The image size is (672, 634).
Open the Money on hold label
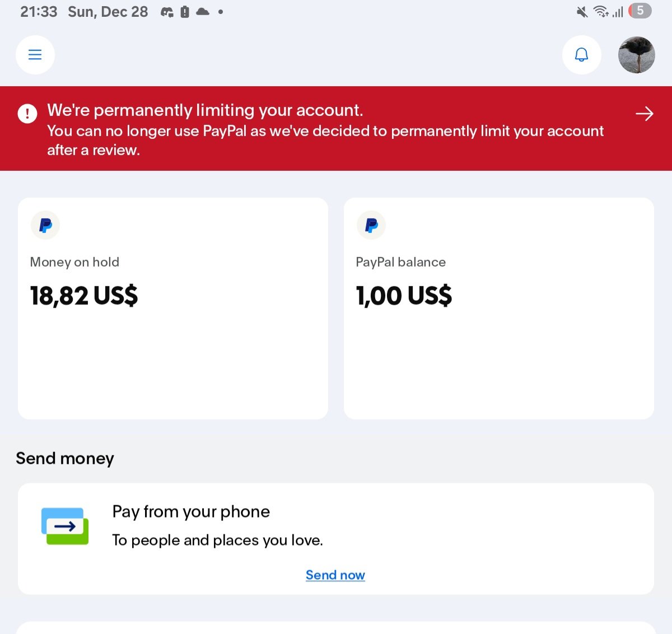pyautogui.click(x=74, y=262)
